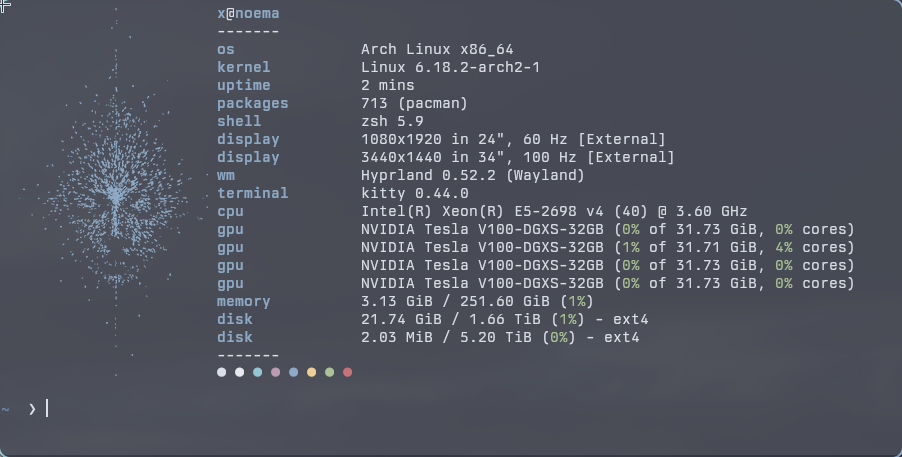This screenshot has height=457, width=902.
Task: Click the 'uptime' label
Action: pyautogui.click(x=244, y=85)
